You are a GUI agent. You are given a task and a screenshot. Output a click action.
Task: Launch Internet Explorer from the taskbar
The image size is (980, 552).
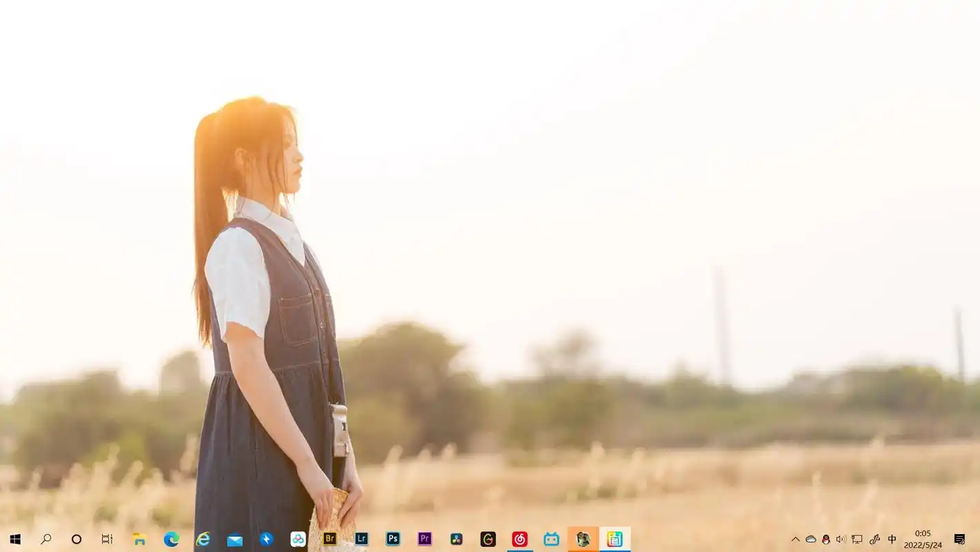coord(203,539)
